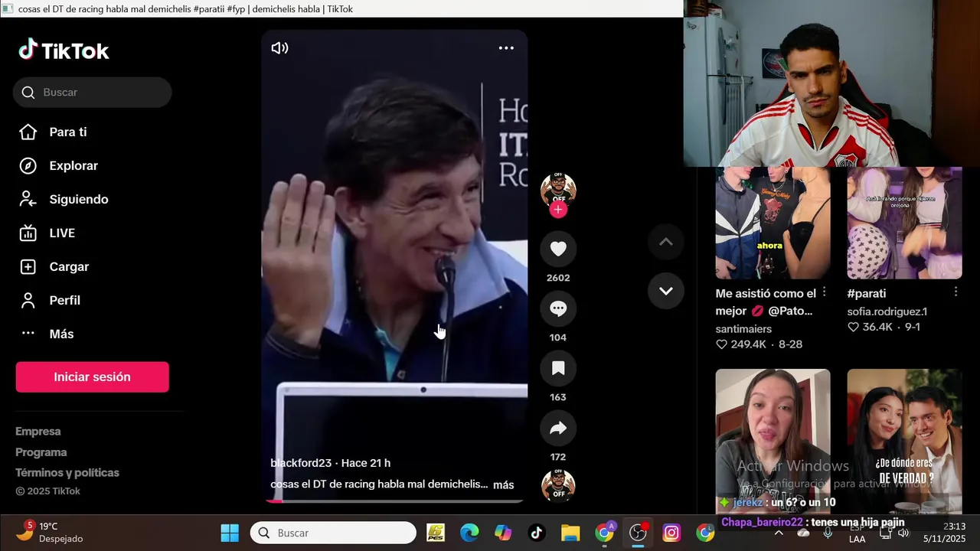980x551 pixels.
Task: Open the three-dot video options menu
Action: [506, 48]
